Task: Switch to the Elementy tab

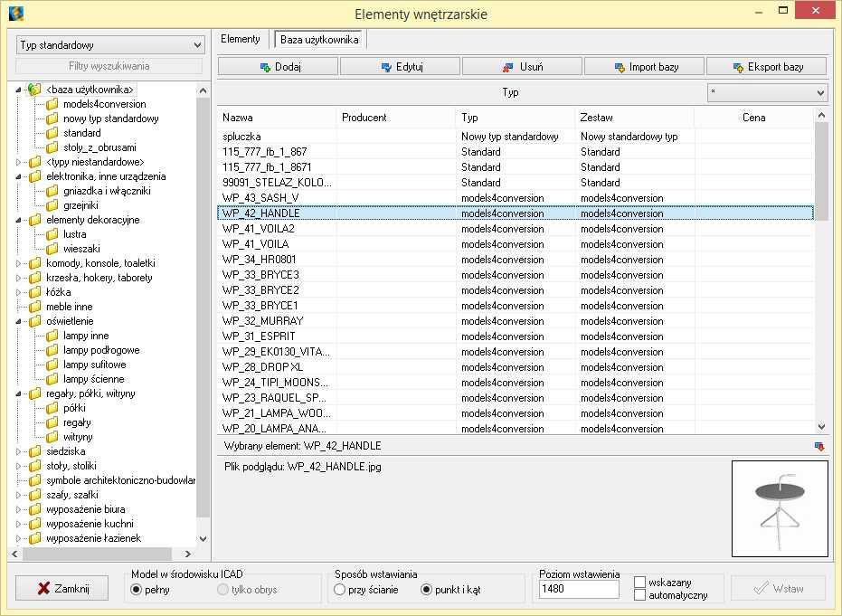Action: [x=240, y=39]
